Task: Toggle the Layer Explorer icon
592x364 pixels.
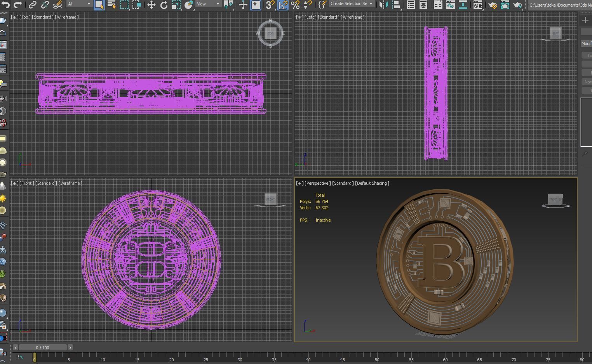Action: pyautogui.click(x=423, y=5)
